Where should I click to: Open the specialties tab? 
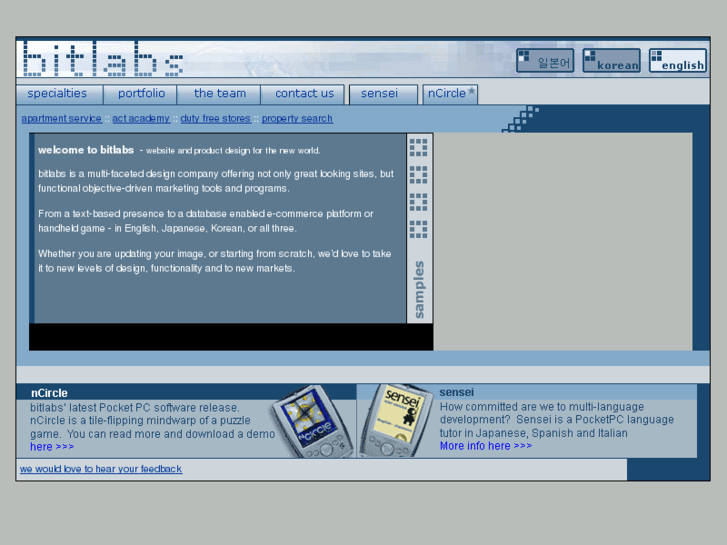click(59, 94)
